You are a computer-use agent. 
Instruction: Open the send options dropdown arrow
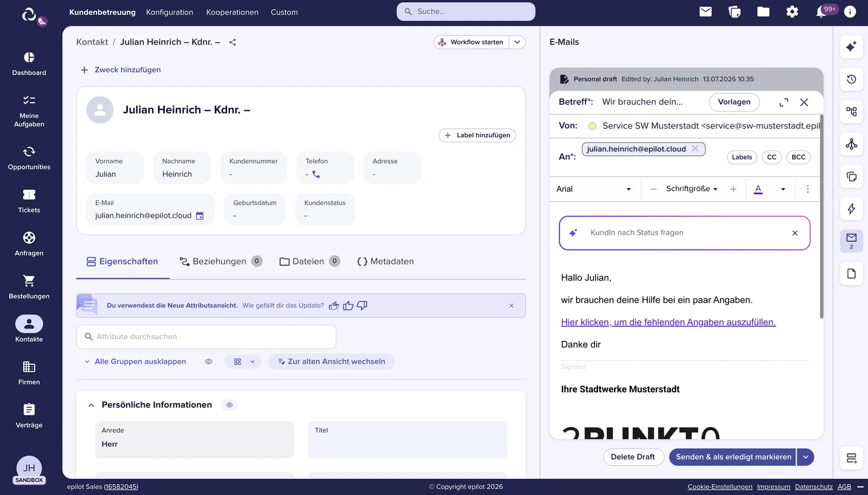806,457
